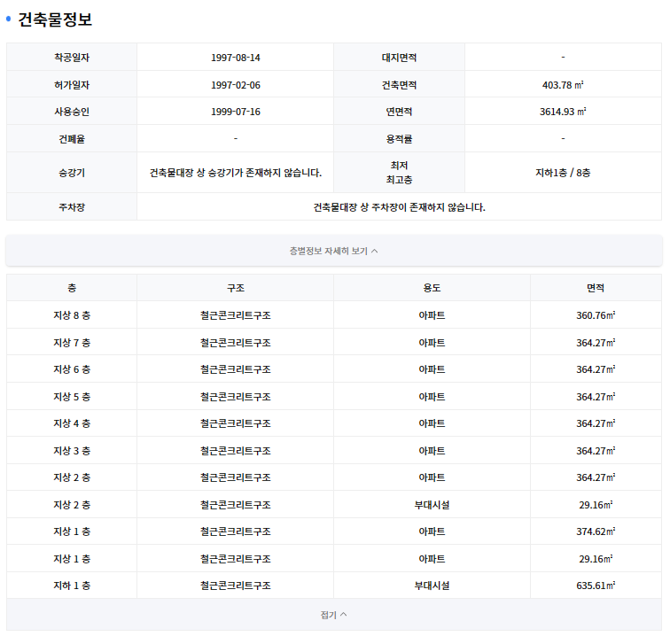Select the 사용승인 date 1999-07-16
The width and height of the screenshot is (670, 644).
point(236,112)
